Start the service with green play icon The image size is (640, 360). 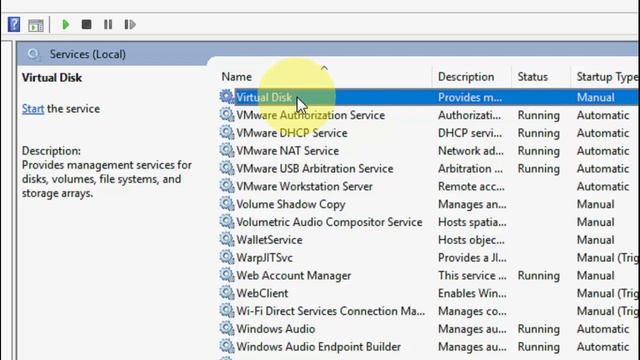click(x=65, y=25)
